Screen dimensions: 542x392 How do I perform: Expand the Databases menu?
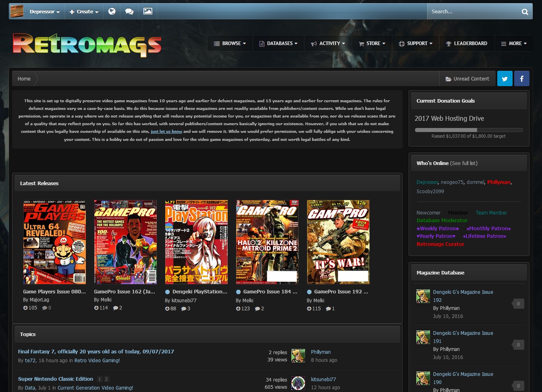click(278, 43)
